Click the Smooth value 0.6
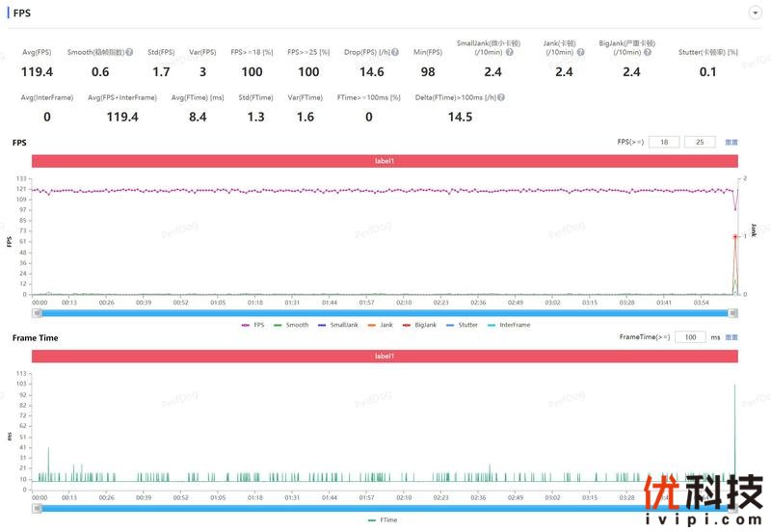This screenshot has height=532, width=771. point(100,71)
